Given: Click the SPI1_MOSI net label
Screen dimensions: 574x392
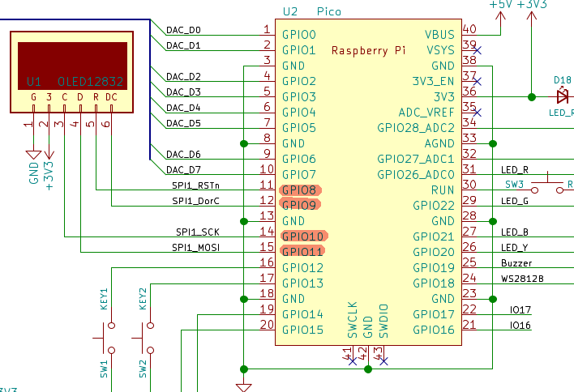Looking at the screenshot, I should click(x=196, y=248).
